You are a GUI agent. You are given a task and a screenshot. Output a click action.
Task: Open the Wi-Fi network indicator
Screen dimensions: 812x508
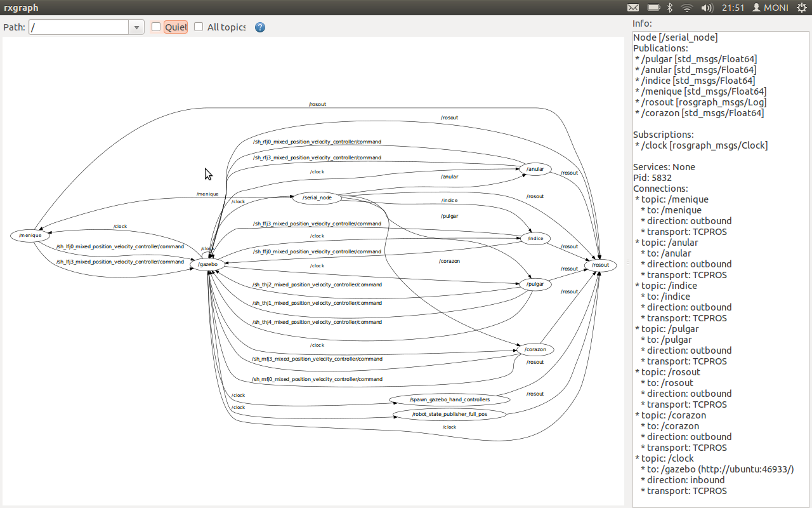(687, 8)
